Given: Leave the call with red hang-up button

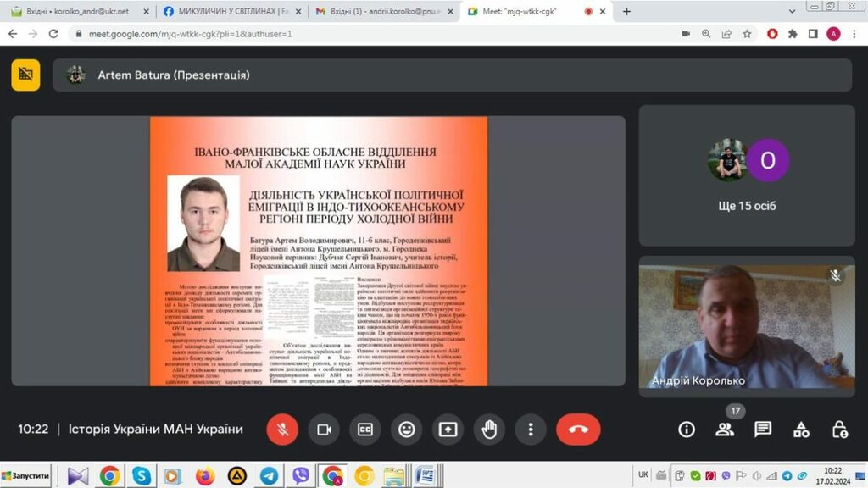Looking at the screenshot, I should [578, 430].
